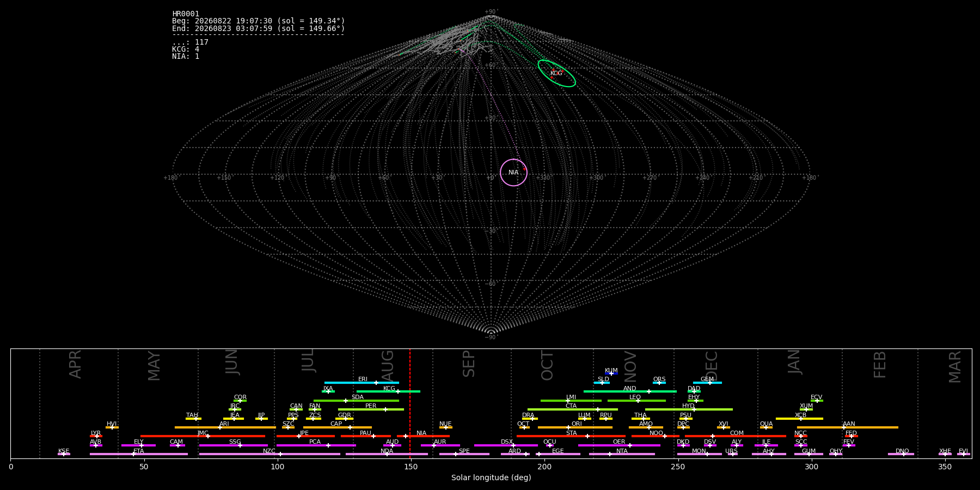This screenshot has height=490, width=980.
Task: Select the ERI cyan shower bar
Action: pos(362,383)
